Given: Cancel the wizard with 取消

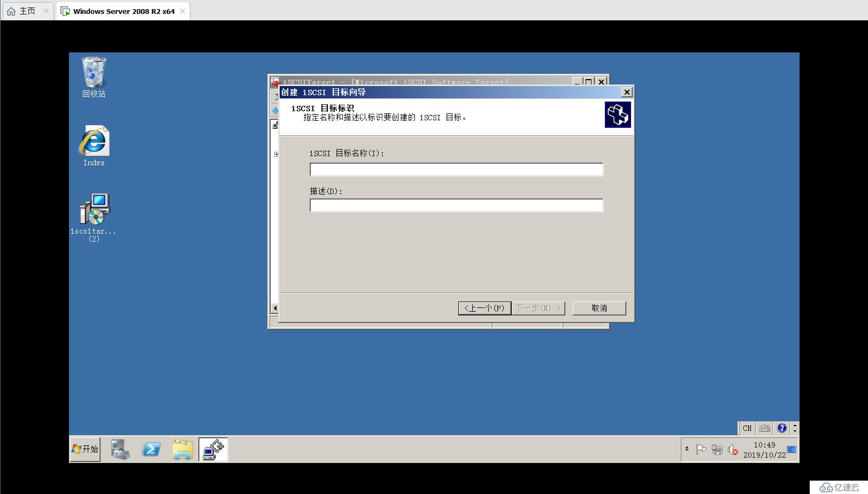Looking at the screenshot, I should (599, 308).
